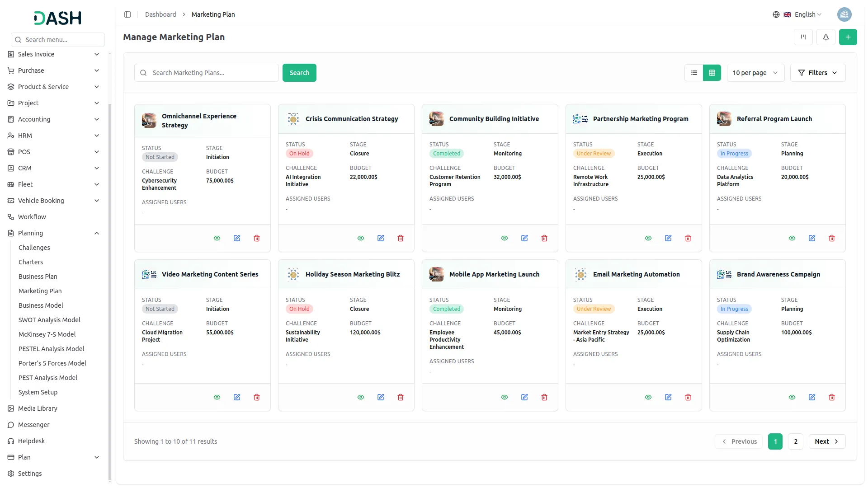This screenshot has height=488, width=868.
Task: Delete the Email Marketing Automation plan
Action: (688, 397)
